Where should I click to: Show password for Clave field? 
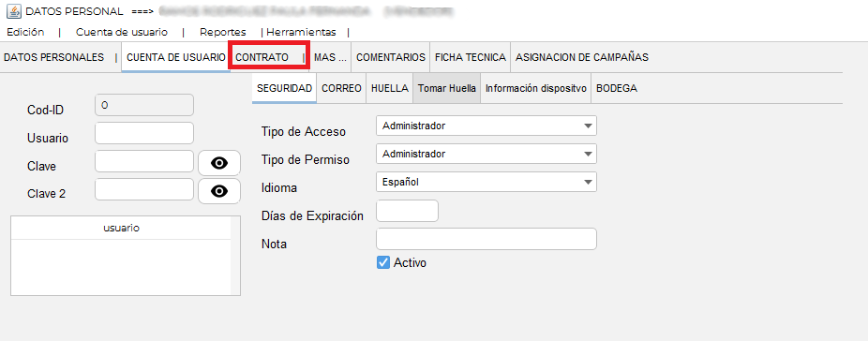(219, 163)
